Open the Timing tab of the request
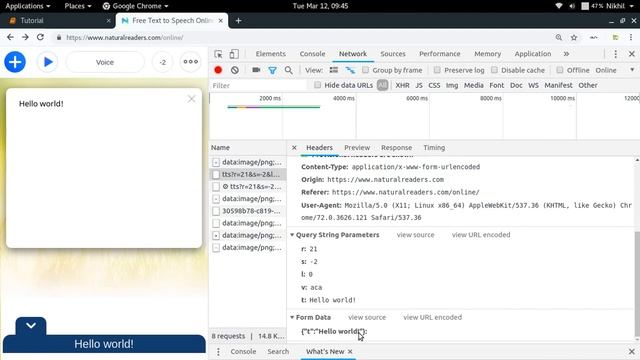The image size is (640, 360). pyautogui.click(x=434, y=147)
